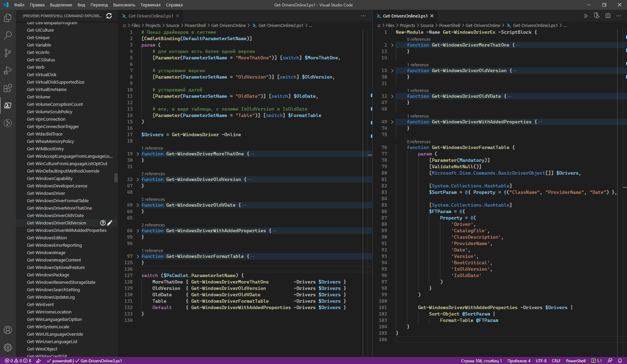Screen dimensions: 627x364
Task: Refresh the PowerShell Command Explorer list
Action: [x=109, y=16]
